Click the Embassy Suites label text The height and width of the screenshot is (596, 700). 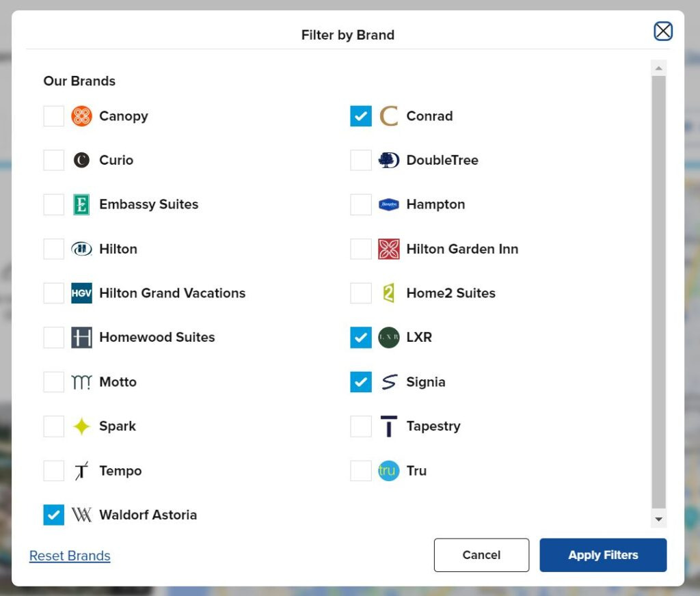click(148, 204)
